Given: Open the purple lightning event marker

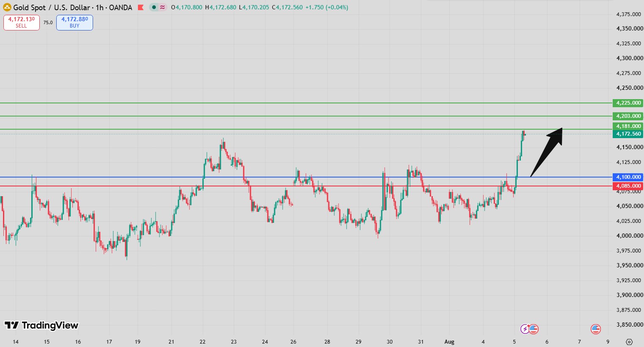Looking at the screenshot, I should [525, 329].
